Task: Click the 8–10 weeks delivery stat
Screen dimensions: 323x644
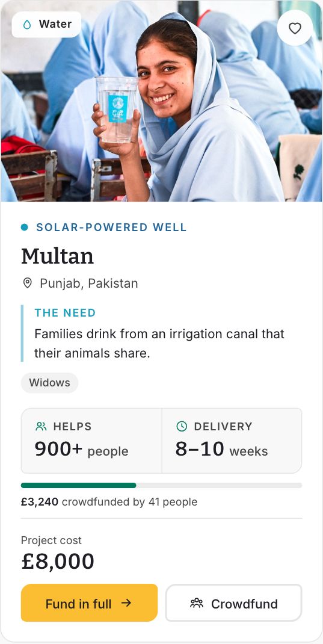Action: pyautogui.click(x=221, y=449)
